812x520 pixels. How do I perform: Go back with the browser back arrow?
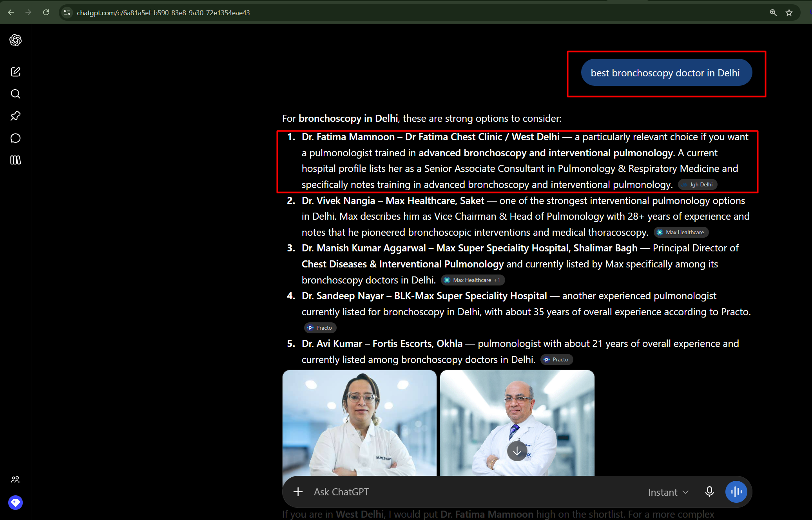11,13
